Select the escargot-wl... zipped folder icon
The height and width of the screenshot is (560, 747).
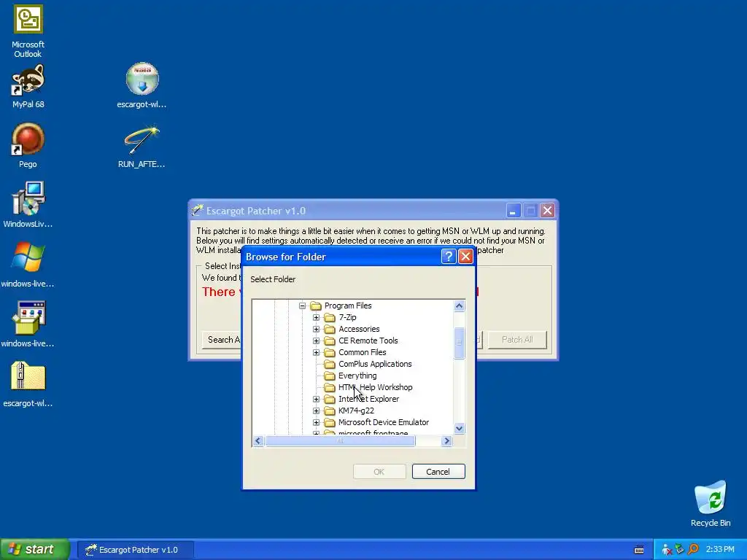pos(28,384)
